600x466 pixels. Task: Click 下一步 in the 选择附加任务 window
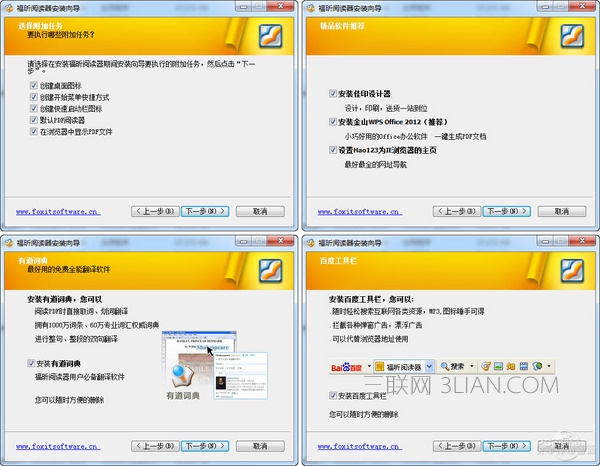coord(205,211)
